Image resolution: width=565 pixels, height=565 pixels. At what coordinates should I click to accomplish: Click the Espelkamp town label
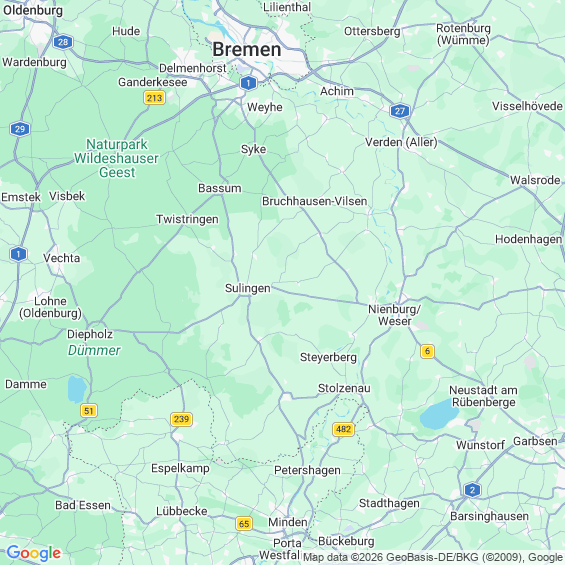click(x=180, y=468)
